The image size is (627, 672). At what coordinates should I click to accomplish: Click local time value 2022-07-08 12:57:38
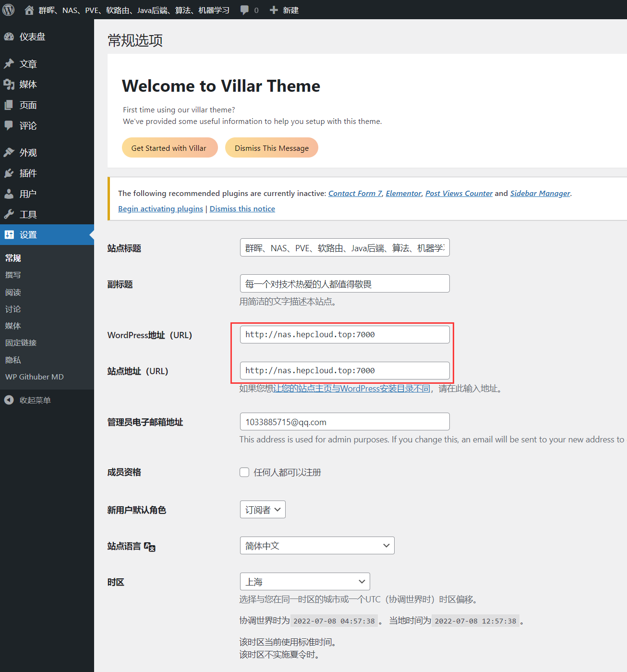coord(476,621)
